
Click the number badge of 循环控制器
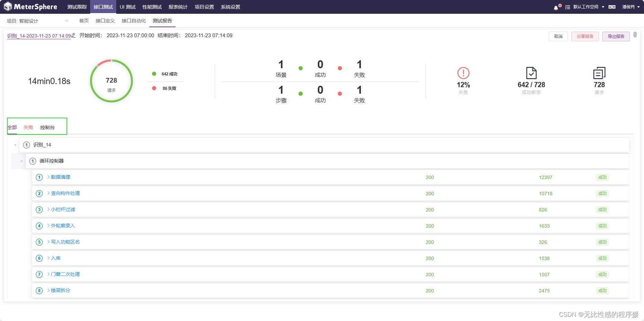[x=33, y=161]
